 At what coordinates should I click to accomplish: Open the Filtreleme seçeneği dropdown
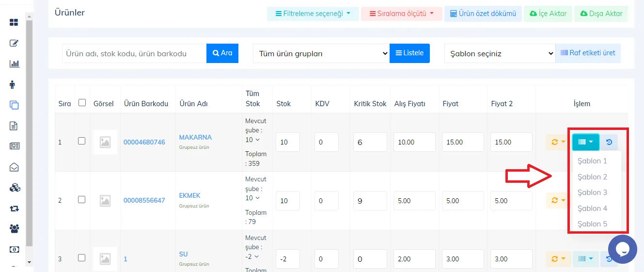point(313,14)
